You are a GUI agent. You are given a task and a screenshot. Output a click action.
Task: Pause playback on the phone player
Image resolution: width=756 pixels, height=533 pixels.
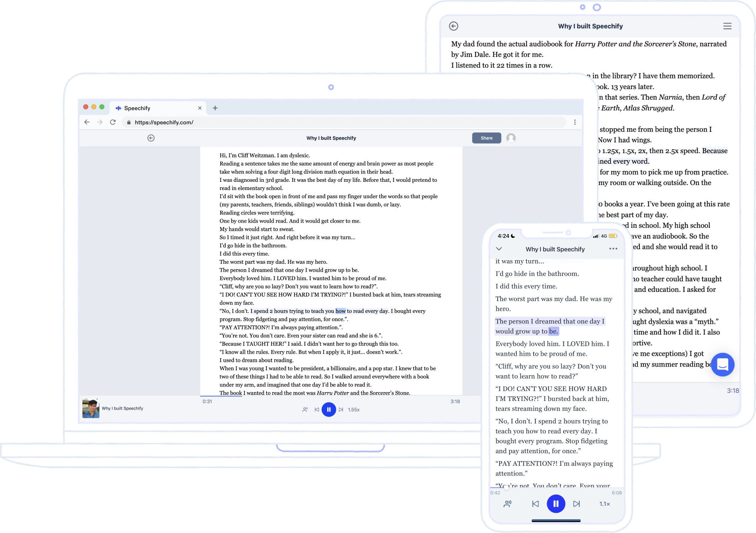click(556, 504)
